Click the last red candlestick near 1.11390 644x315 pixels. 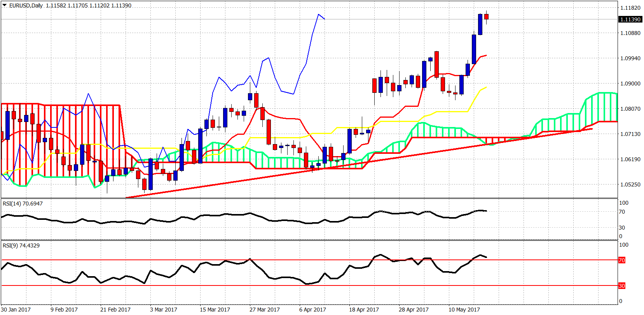[x=487, y=17]
